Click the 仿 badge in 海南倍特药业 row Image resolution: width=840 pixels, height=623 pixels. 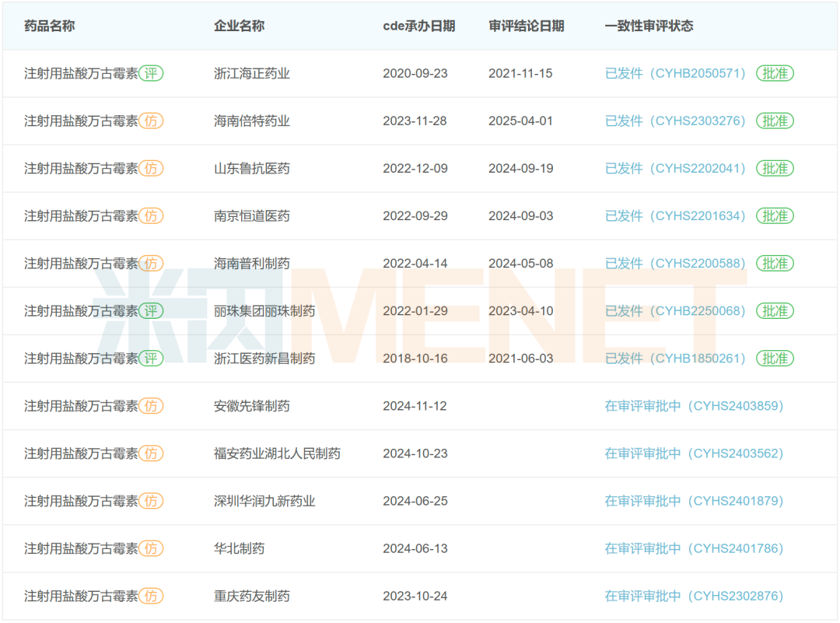[x=151, y=121]
